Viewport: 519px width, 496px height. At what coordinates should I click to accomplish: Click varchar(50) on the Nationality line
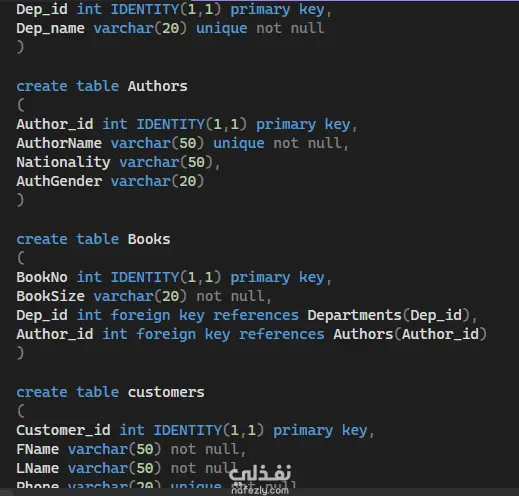point(166,163)
